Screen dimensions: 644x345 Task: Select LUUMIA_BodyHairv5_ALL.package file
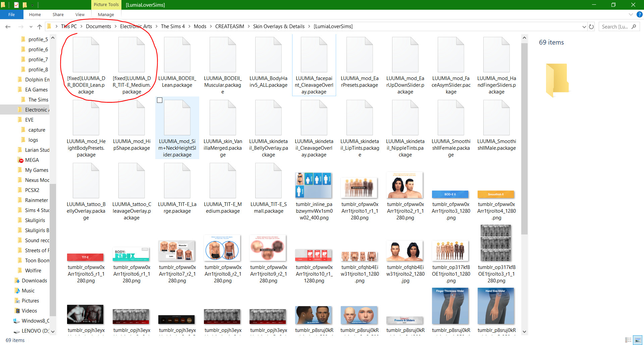pyautogui.click(x=268, y=62)
